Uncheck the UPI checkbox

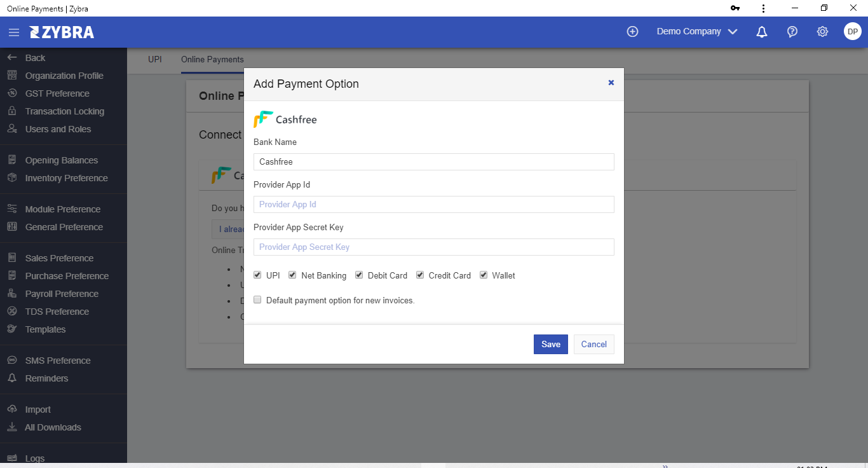(257, 275)
